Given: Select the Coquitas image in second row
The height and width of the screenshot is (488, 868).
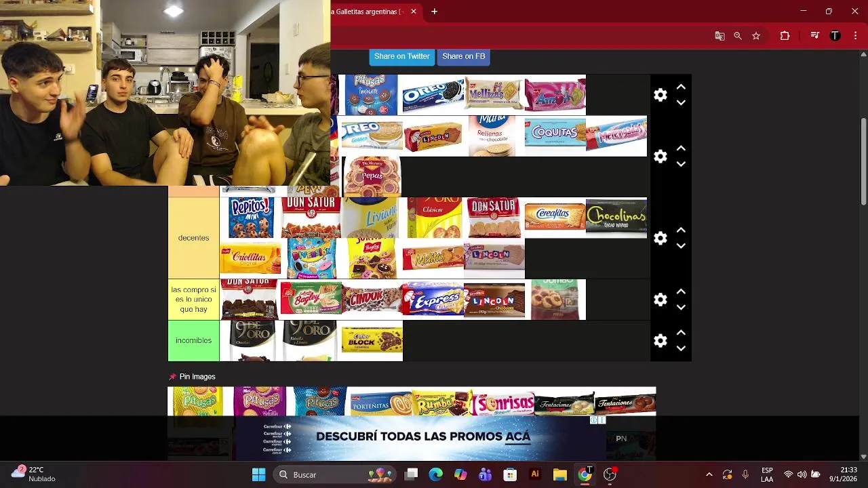Looking at the screenshot, I should click(x=555, y=136).
